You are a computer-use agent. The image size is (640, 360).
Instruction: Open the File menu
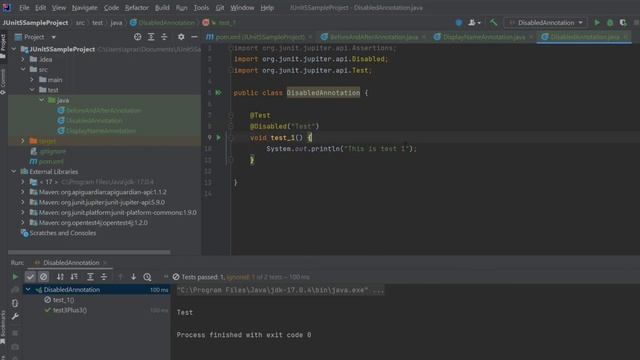tap(24, 8)
